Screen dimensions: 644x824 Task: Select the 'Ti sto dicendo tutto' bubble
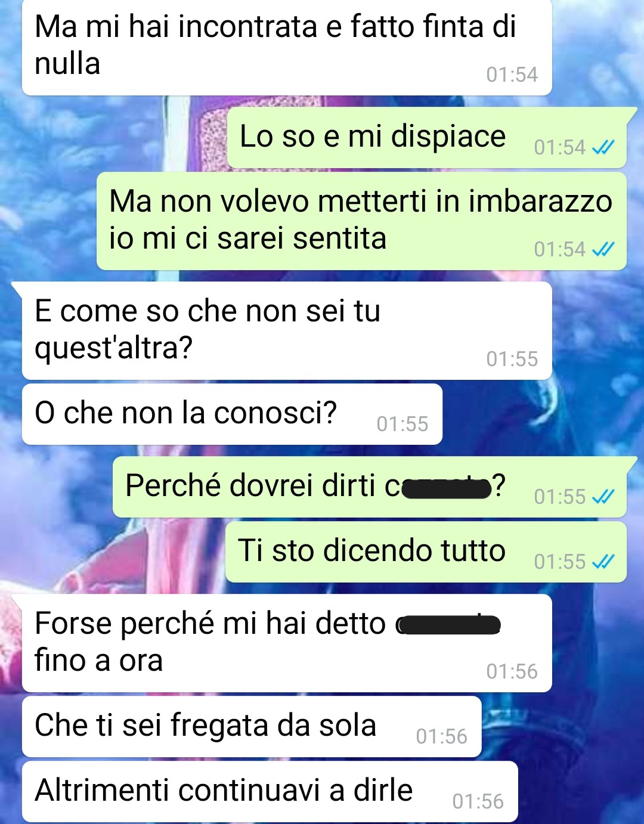coord(426,552)
